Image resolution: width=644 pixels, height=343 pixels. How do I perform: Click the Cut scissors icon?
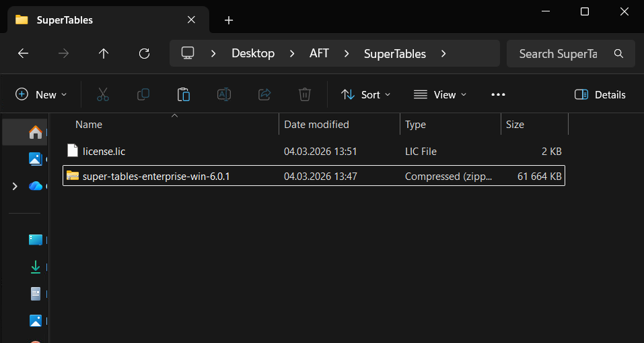(102, 94)
